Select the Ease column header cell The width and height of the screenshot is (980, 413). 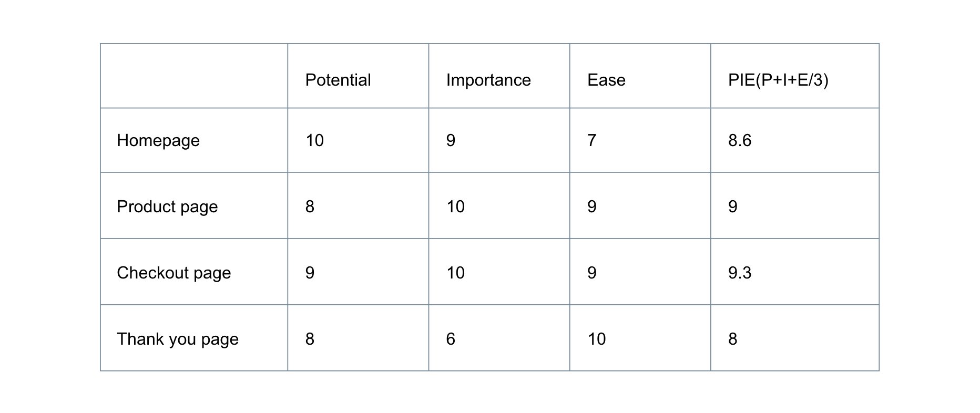[x=606, y=80]
